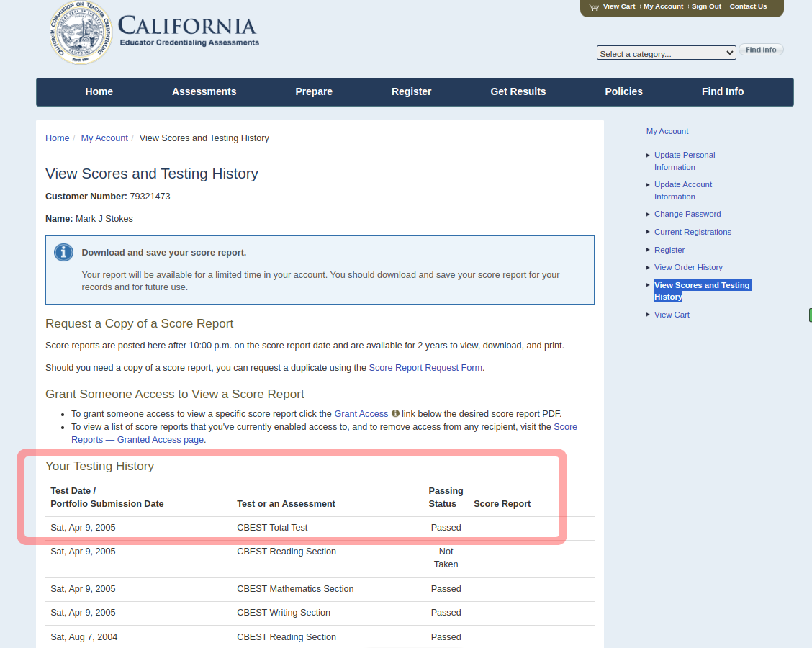812x648 pixels.
Task: Open Contact Us in the top bar
Action: pos(748,6)
